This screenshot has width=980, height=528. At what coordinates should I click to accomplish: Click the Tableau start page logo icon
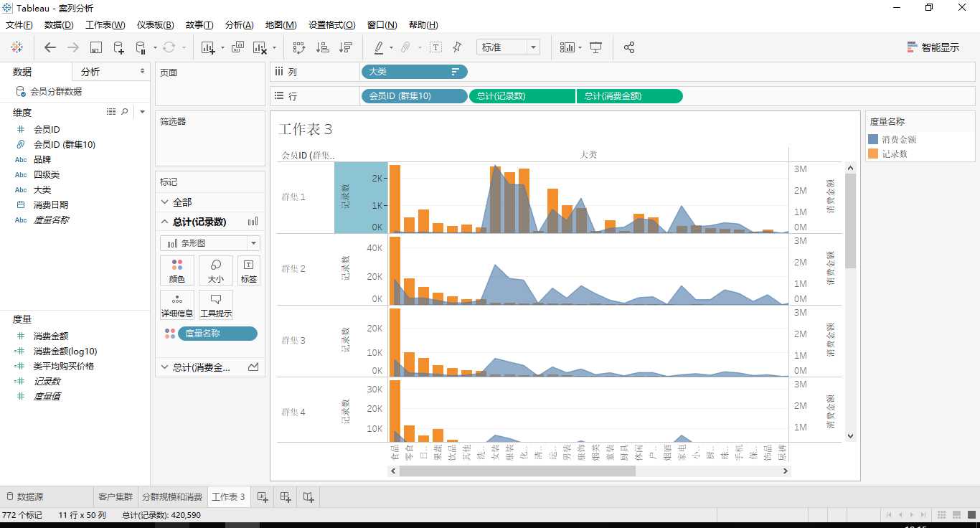(x=17, y=47)
